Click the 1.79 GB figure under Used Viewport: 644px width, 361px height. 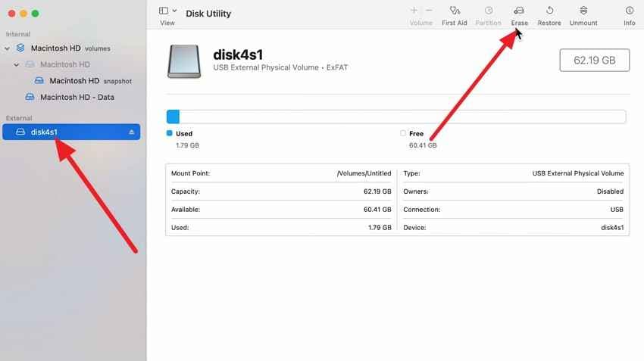pos(187,145)
